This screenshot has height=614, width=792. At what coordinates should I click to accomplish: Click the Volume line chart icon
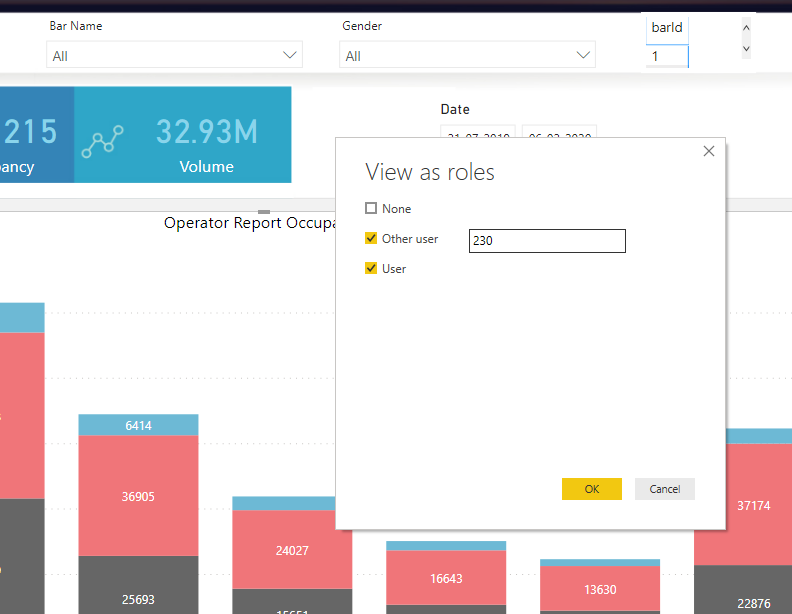coord(103,142)
